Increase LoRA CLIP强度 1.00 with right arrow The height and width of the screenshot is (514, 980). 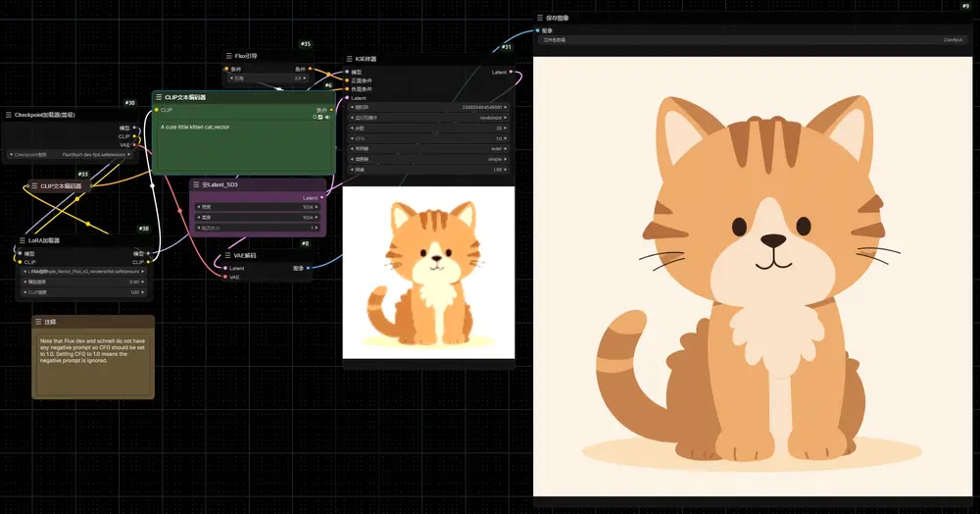pyautogui.click(x=143, y=292)
